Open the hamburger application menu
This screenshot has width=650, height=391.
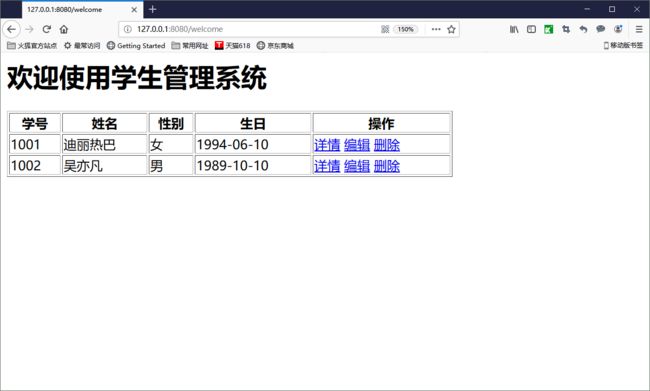[639, 29]
